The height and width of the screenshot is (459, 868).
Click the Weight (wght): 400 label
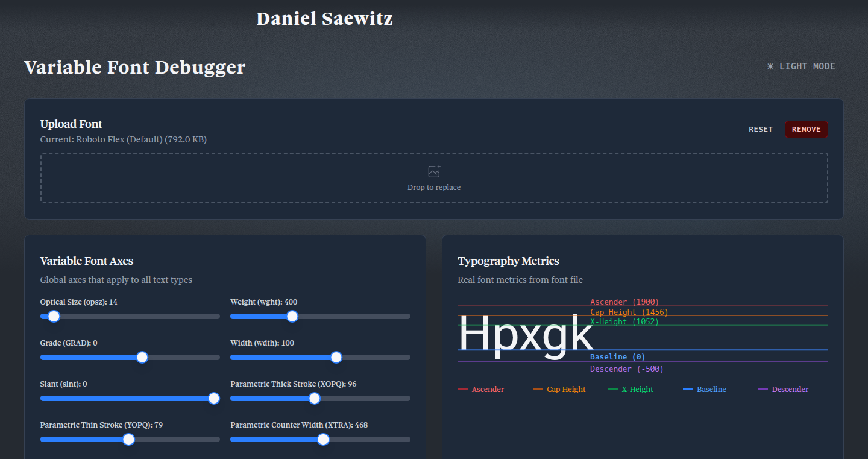tap(264, 302)
